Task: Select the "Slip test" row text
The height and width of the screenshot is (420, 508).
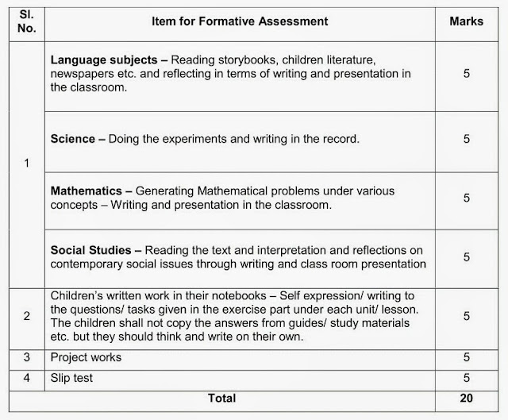Action: 71,378
